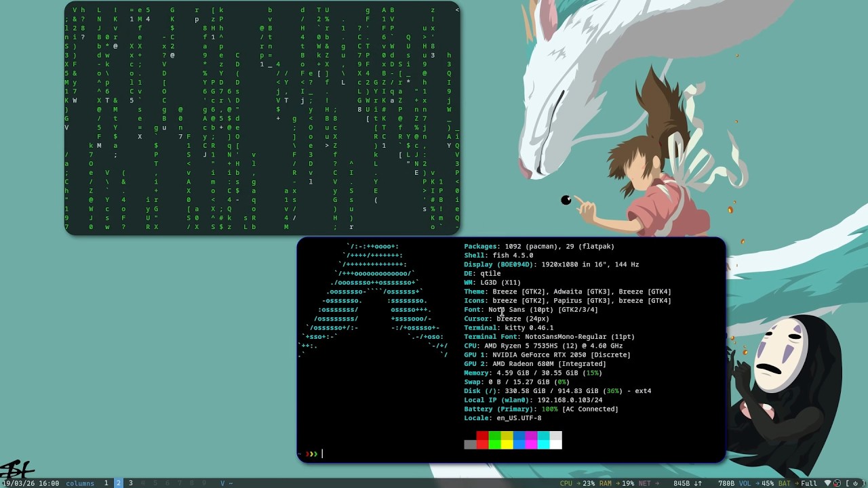Image resolution: width=868 pixels, height=488 pixels.
Task: Click the red color block in fetch output
Action: tap(482, 440)
